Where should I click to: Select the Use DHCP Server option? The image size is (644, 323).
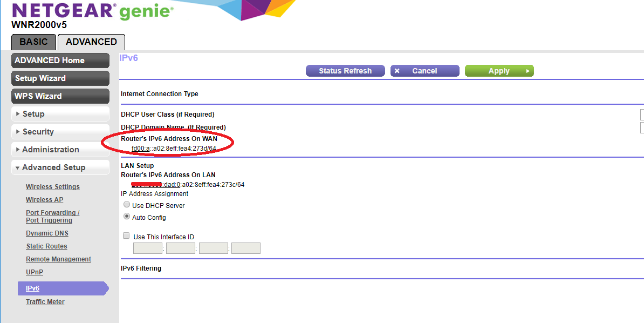tap(126, 204)
